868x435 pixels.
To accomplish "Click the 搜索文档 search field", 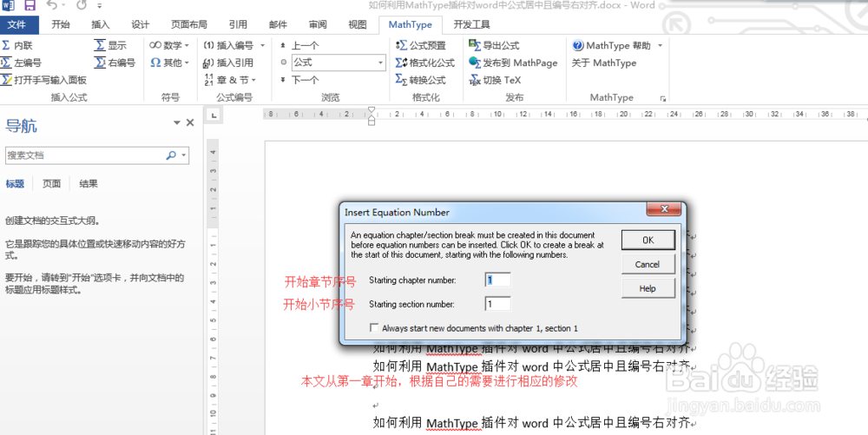I will pyautogui.click(x=85, y=155).
